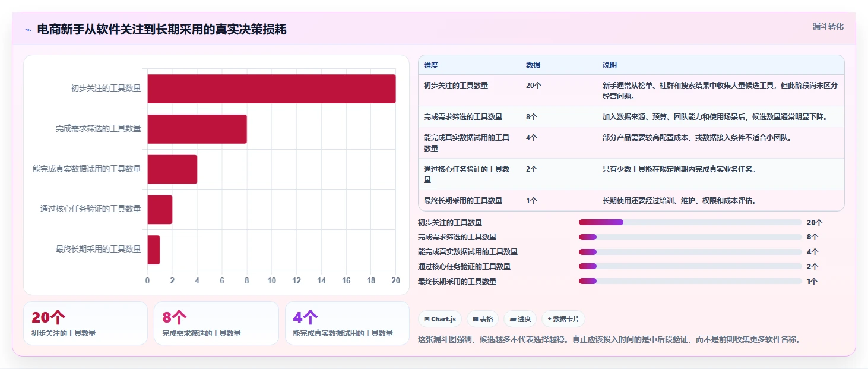Click the 数据 table column header
The width and height of the screenshot is (868, 369).
(x=533, y=65)
